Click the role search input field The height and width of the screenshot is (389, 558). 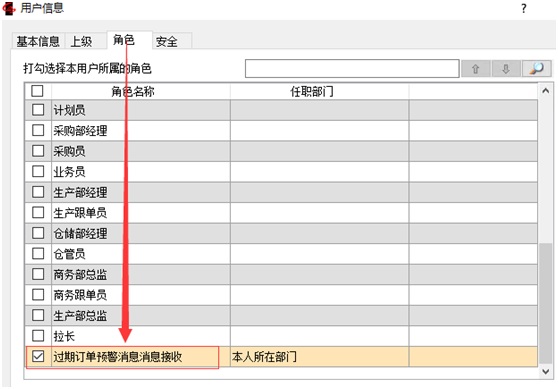click(x=352, y=68)
